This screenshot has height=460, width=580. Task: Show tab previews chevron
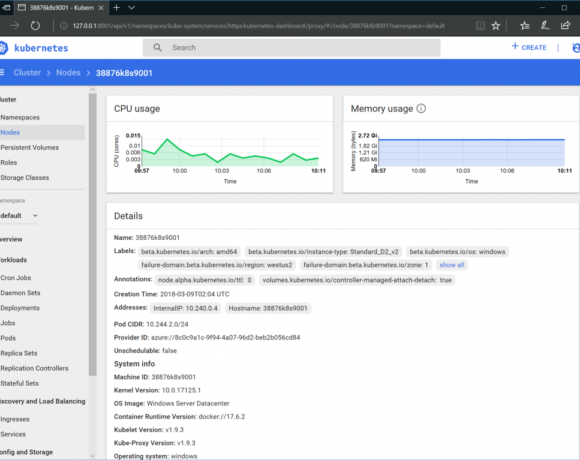(x=131, y=7)
